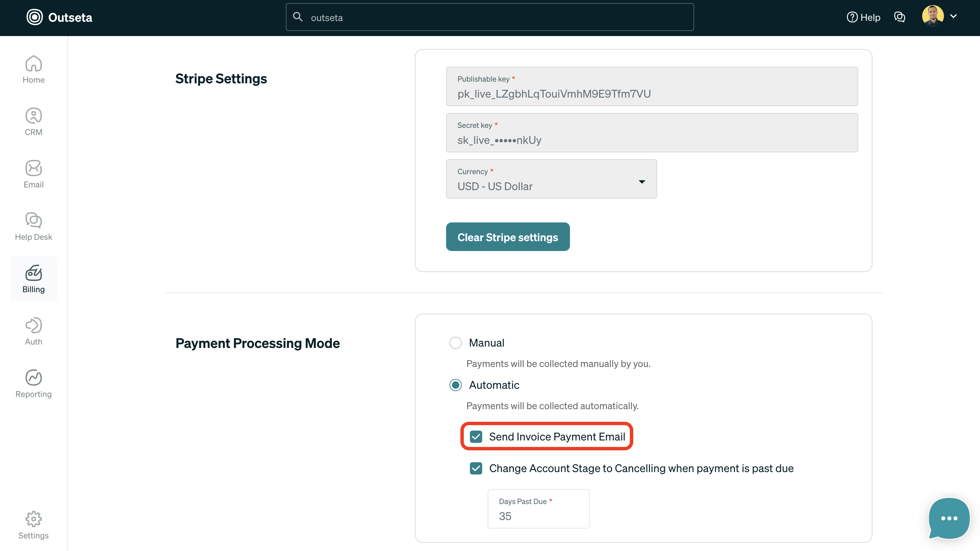Open the floating chat bubble widget
The image size is (980, 551).
point(949,518)
